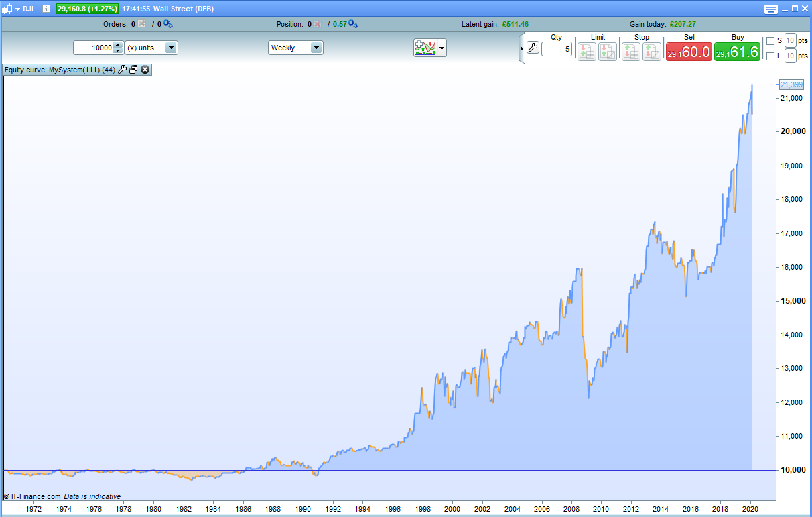Click the indicators and trading systems icon

point(425,48)
